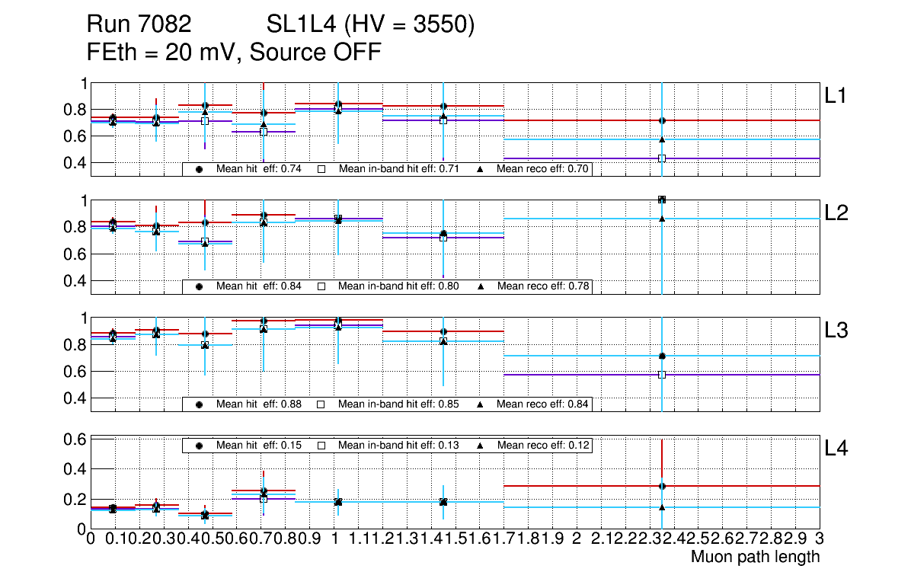The width and height of the screenshot is (911, 588).
Task: Click the open square marker in L4 legend
Action: pyautogui.click(x=321, y=445)
